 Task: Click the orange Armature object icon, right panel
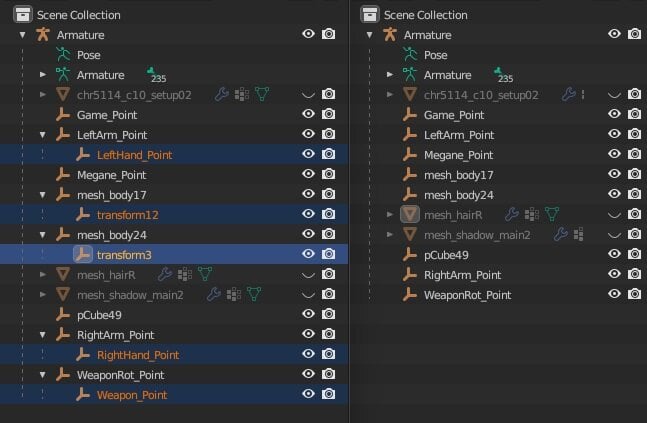point(390,34)
